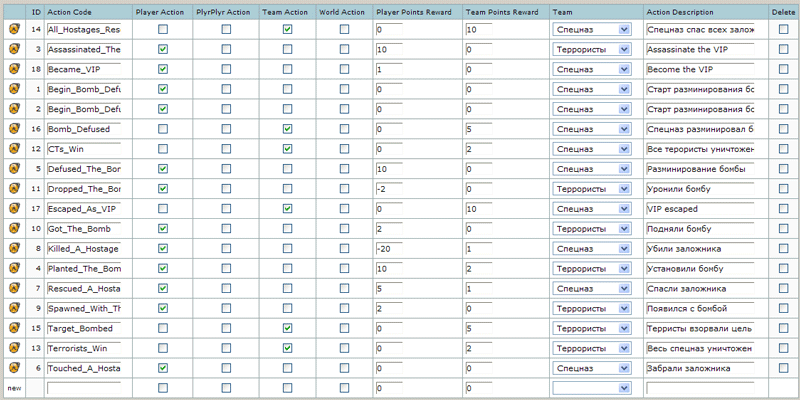
Task: Click the Action Code column header
Action: coord(71,11)
